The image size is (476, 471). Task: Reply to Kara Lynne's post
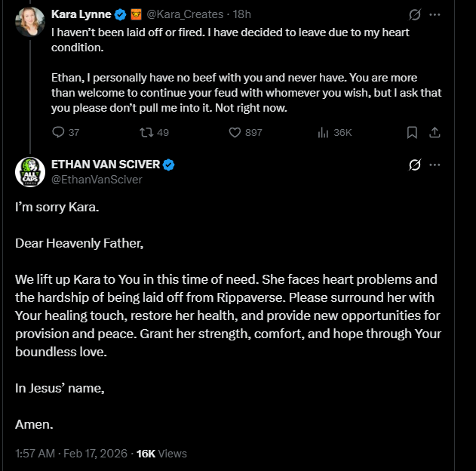pyautogui.click(x=59, y=132)
